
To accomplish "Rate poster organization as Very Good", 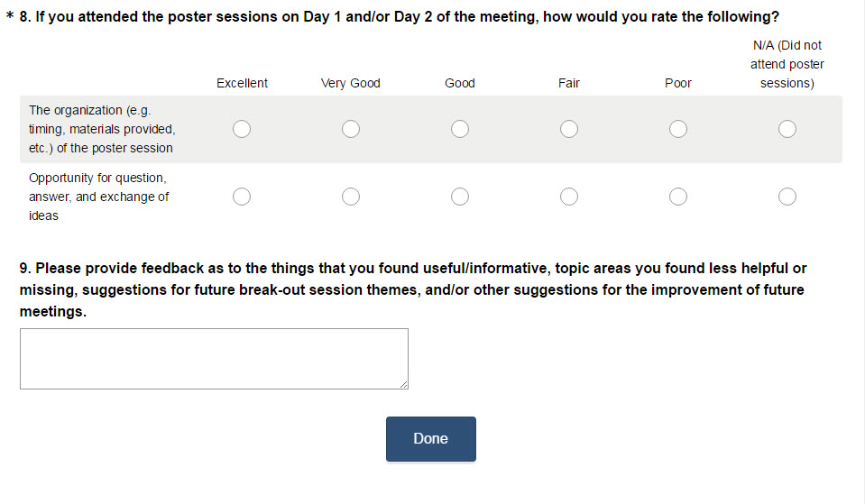I will point(351,129).
